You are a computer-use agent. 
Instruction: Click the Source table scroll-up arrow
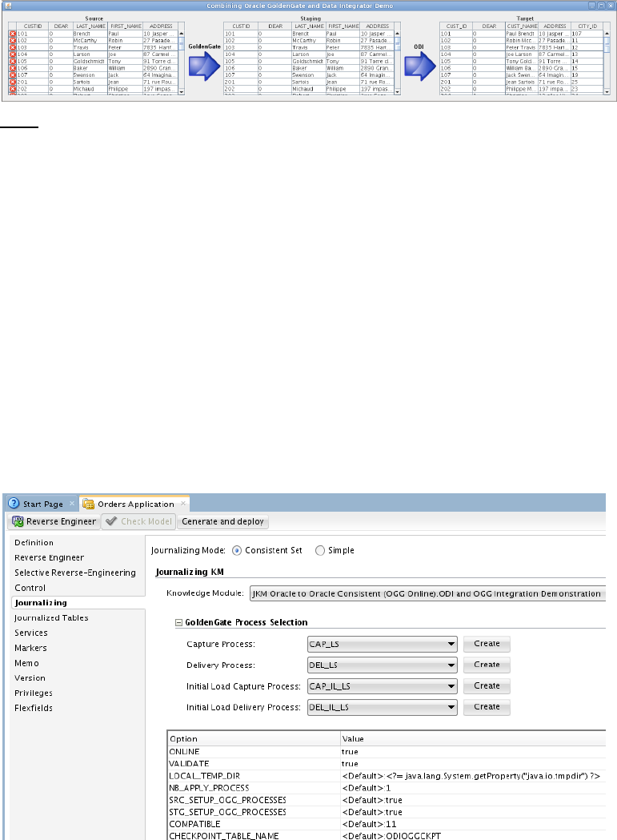click(182, 34)
